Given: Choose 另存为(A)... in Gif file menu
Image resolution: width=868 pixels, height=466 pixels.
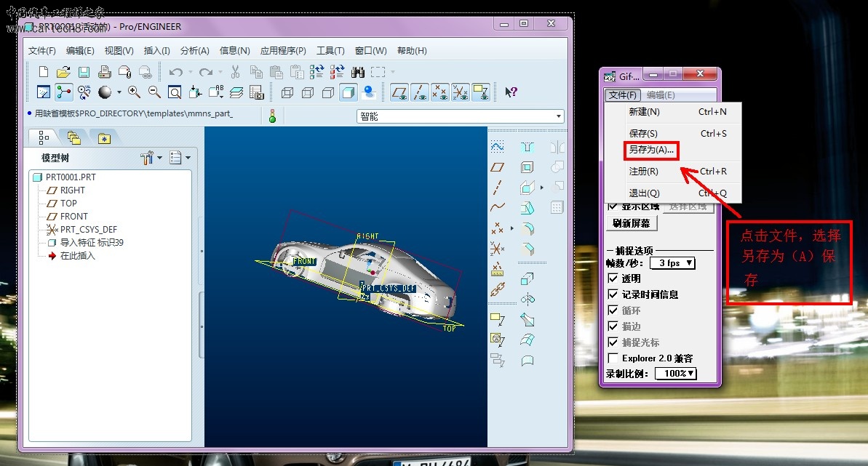Looking at the screenshot, I should [651, 150].
